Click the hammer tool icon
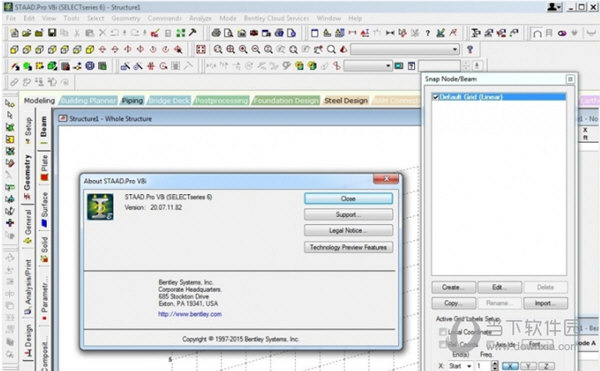 click(192, 33)
